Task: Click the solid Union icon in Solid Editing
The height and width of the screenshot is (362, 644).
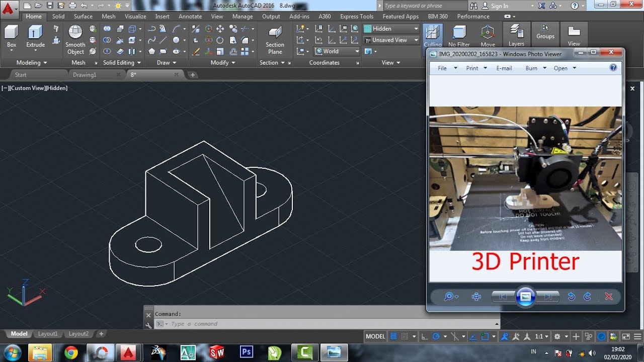Action: coord(107,29)
